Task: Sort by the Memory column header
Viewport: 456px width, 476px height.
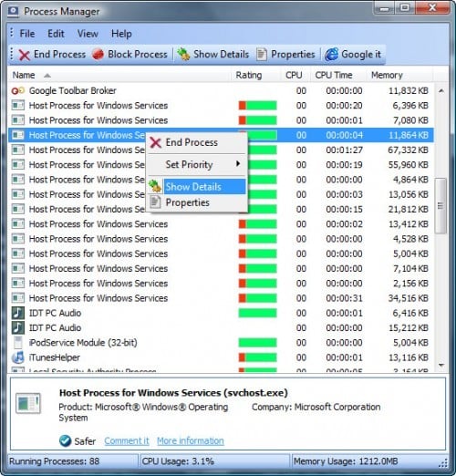Action: [x=399, y=75]
